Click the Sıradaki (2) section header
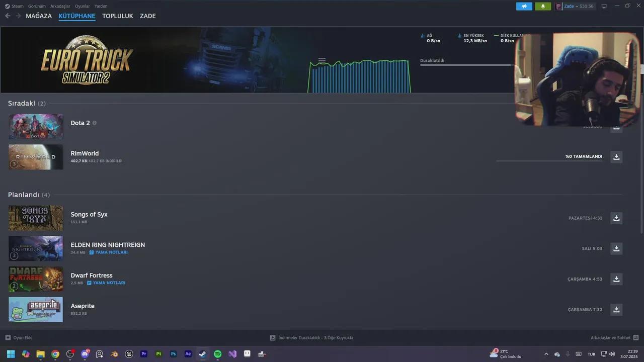 click(x=27, y=103)
